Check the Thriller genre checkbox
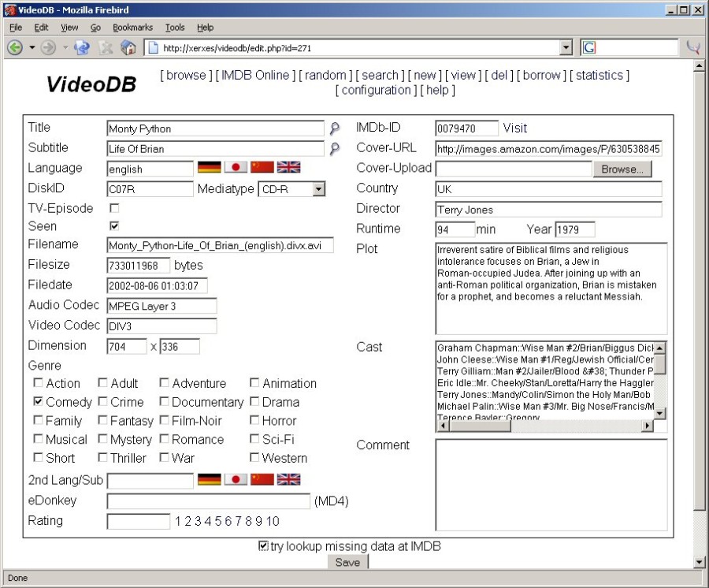709x588 pixels. pyautogui.click(x=102, y=457)
